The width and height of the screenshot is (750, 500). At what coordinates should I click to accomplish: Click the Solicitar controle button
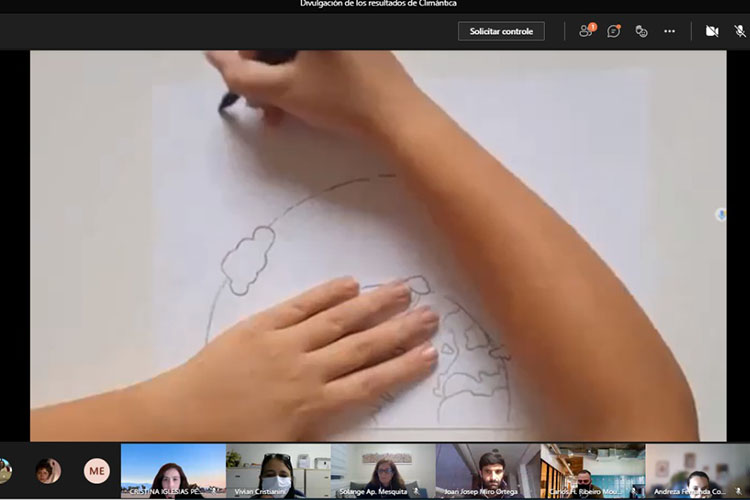(x=501, y=31)
